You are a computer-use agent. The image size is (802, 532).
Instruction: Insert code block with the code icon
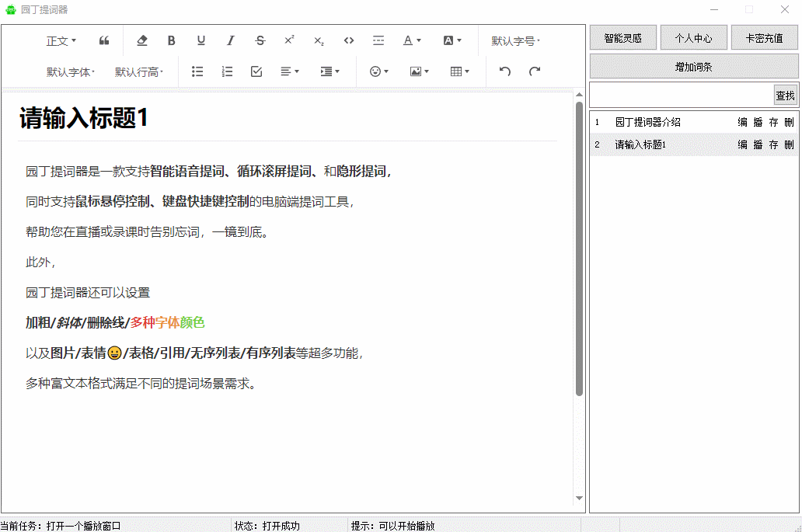click(x=349, y=40)
